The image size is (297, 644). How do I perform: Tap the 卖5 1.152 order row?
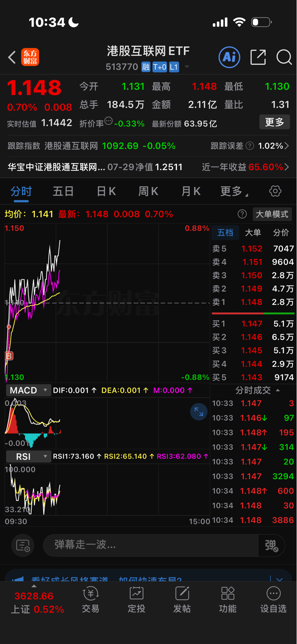pos(253,249)
